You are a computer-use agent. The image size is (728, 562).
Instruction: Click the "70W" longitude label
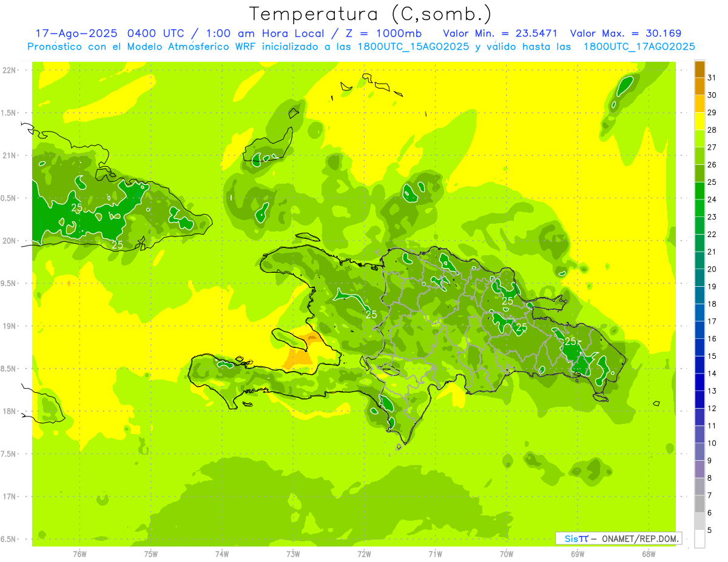(x=507, y=554)
